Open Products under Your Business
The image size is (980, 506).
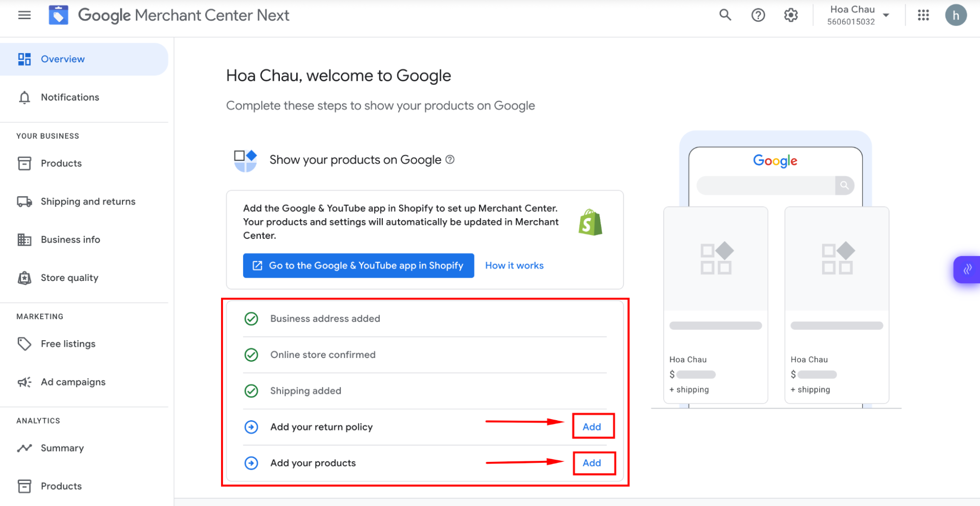point(84,163)
